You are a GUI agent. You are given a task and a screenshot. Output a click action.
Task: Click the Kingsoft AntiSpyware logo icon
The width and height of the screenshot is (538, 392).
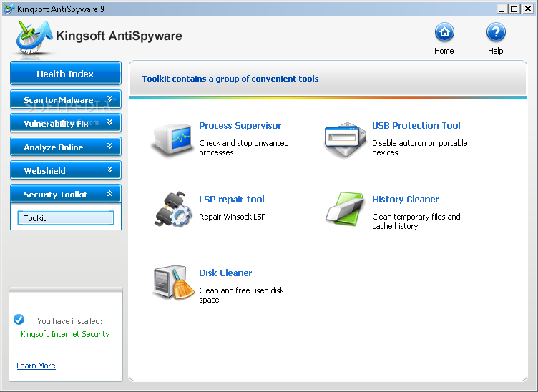(34, 37)
